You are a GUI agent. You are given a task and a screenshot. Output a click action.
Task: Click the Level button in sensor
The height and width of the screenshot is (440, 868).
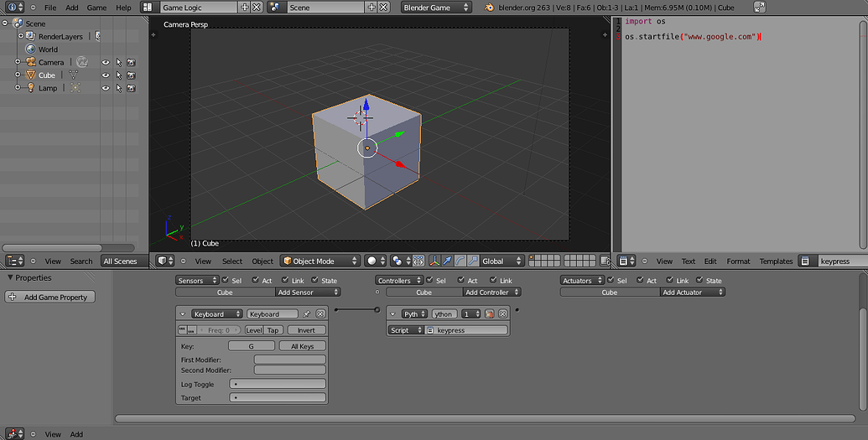(x=253, y=330)
